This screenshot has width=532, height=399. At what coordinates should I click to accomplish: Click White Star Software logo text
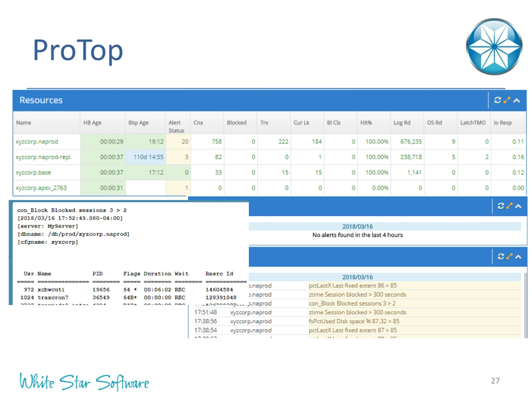(x=84, y=382)
